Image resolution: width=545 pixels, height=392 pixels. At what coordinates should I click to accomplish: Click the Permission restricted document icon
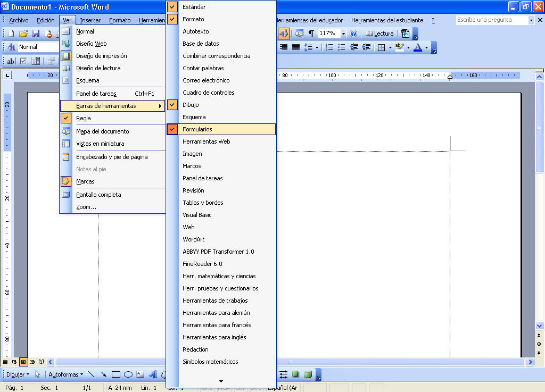pos(48,34)
